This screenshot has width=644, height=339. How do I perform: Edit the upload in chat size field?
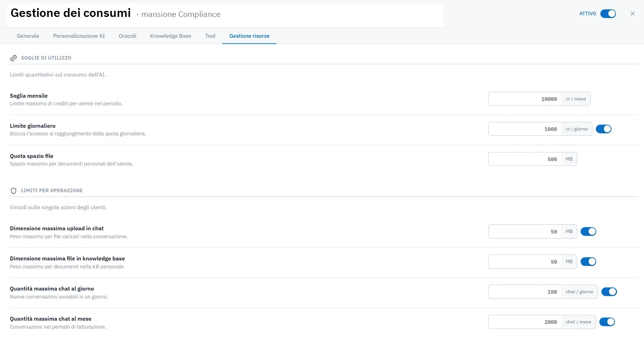(x=525, y=232)
